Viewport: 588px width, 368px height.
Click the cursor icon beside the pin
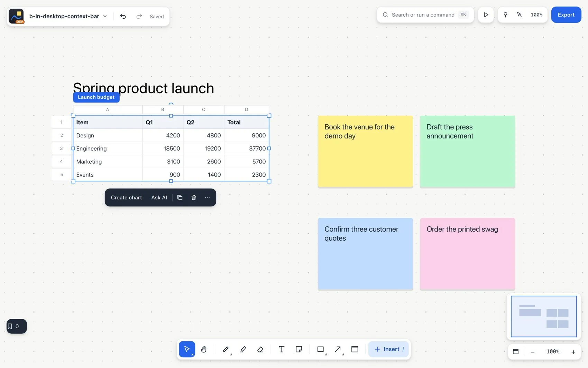point(519,15)
